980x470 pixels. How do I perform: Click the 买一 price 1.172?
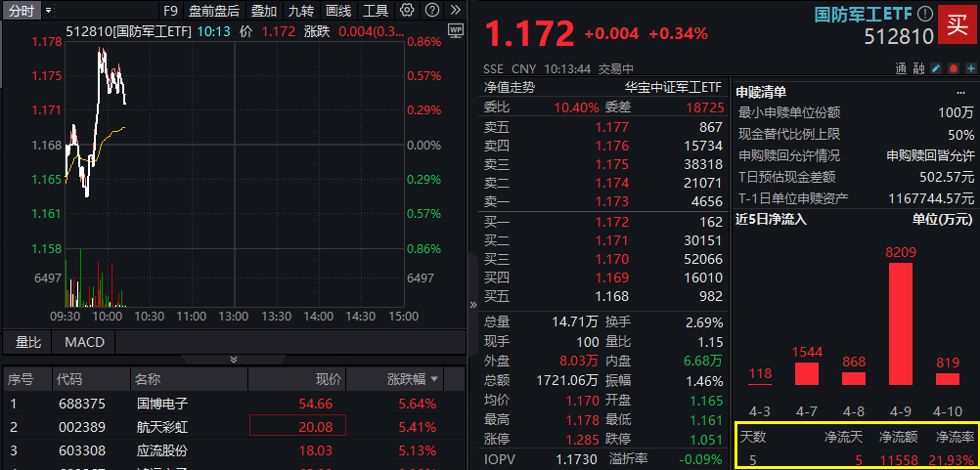pos(612,222)
